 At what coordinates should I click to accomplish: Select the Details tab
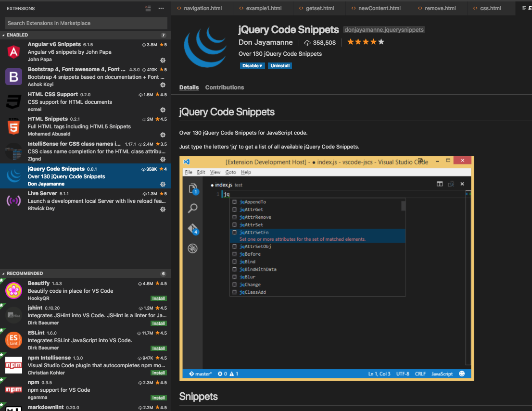pos(189,87)
